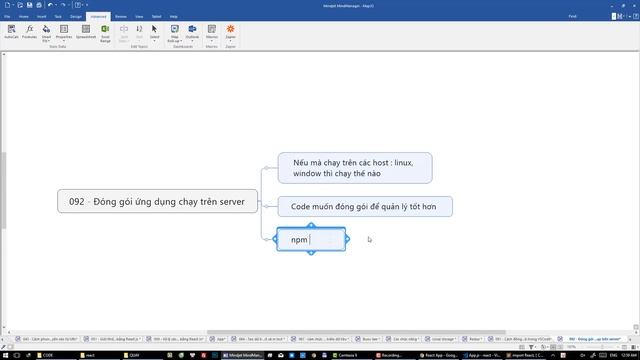Click the ENG language indicator
This screenshot has width=640, height=360.
click(x=613, y=356)
